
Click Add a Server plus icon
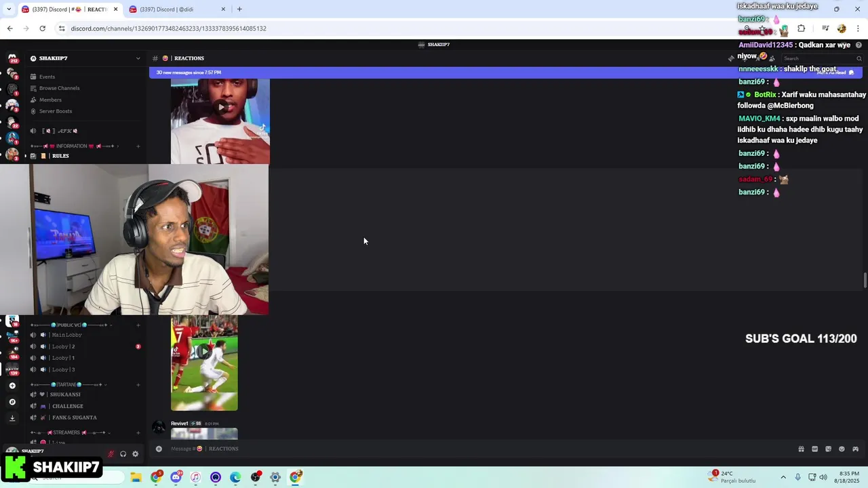[12, 386]
